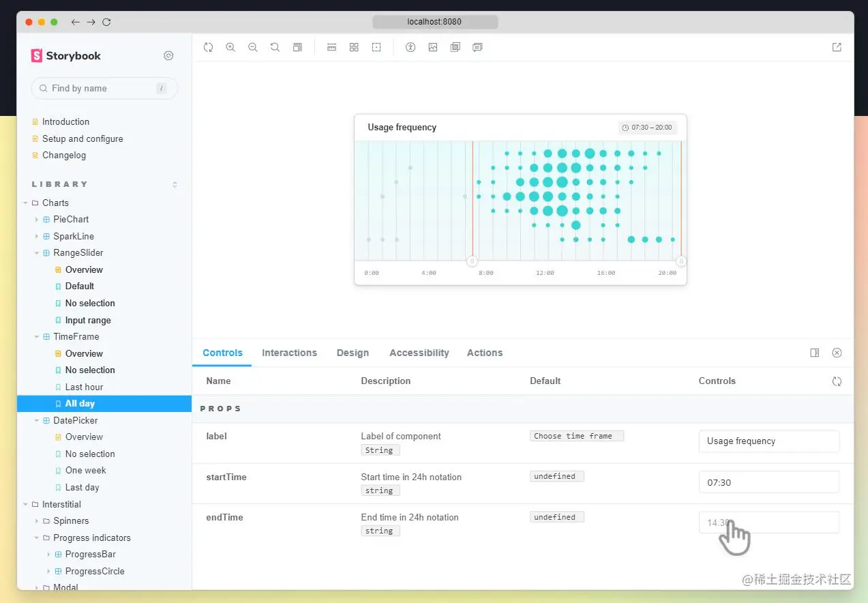Viewport: 868px width, 603px height.
Task: Select DatePicker No selection story
Action: [x=90, y=454]
